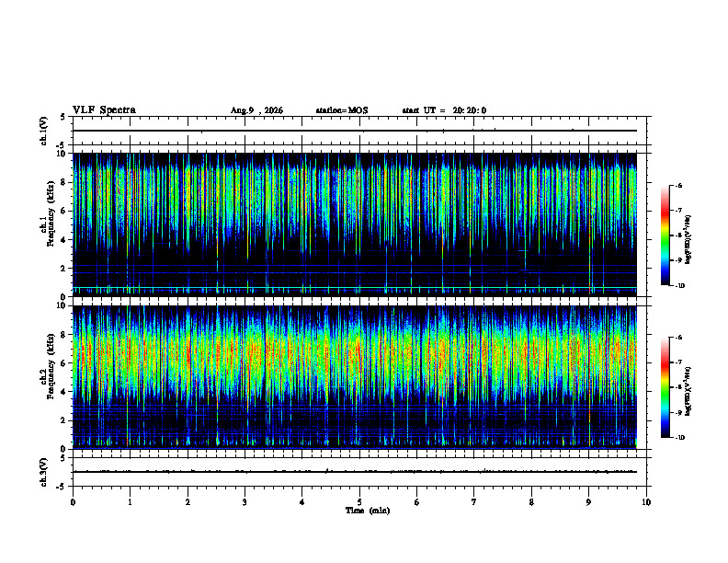The image size is (728, 563).
Task: Click the 'Time (min)' axis label
Action: tap(368, 511)
